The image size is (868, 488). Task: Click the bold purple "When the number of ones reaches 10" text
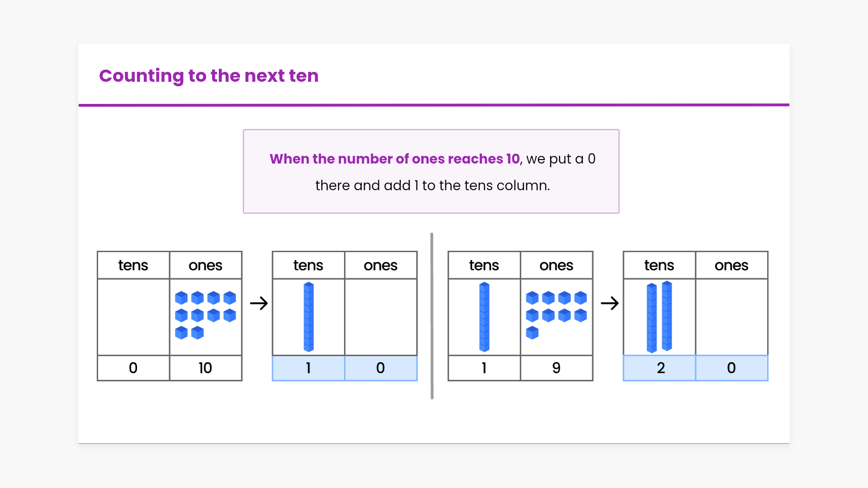click(x=394, y=159)
